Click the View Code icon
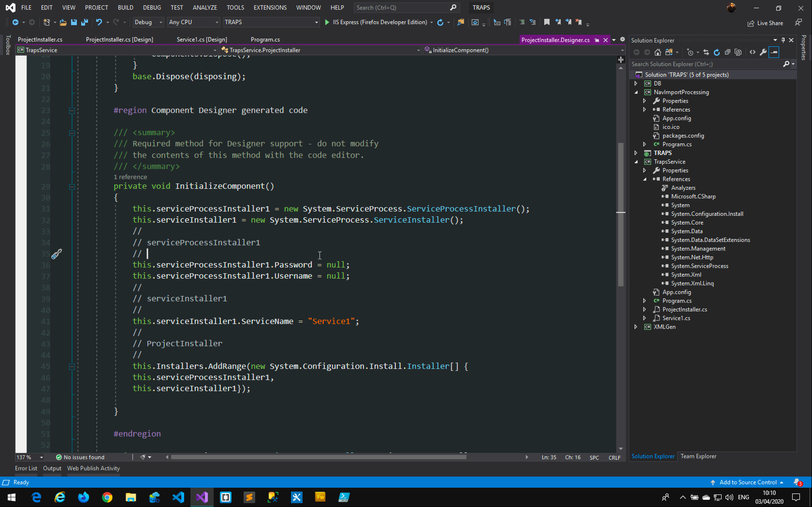This screenshot has height=507, width=812. coord(753,52)
